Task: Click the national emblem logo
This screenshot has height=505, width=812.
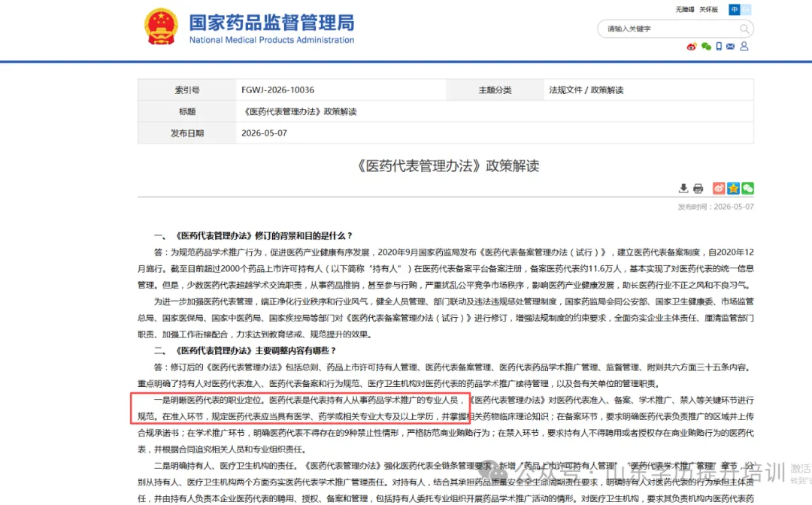Action: click(161, 26)
